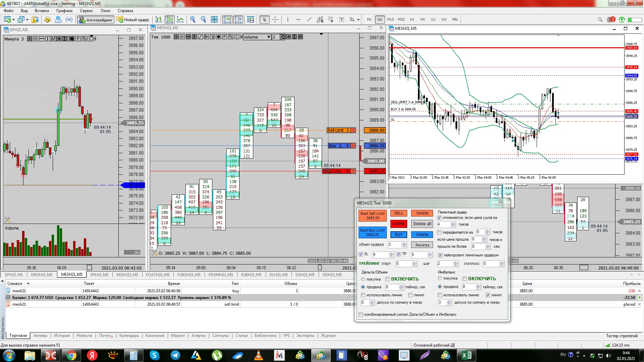Open the volume dropdown in tick chart

pos(269,37)
